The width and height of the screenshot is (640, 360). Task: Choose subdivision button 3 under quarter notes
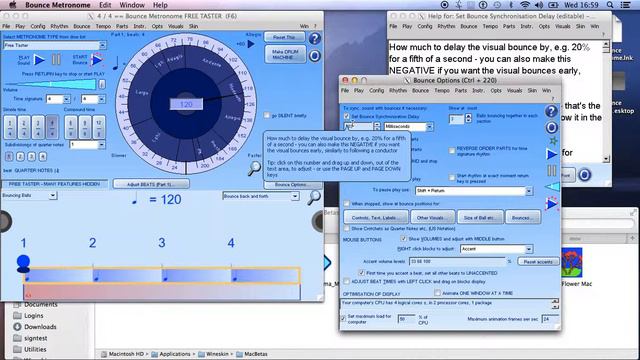click(31, 156)
